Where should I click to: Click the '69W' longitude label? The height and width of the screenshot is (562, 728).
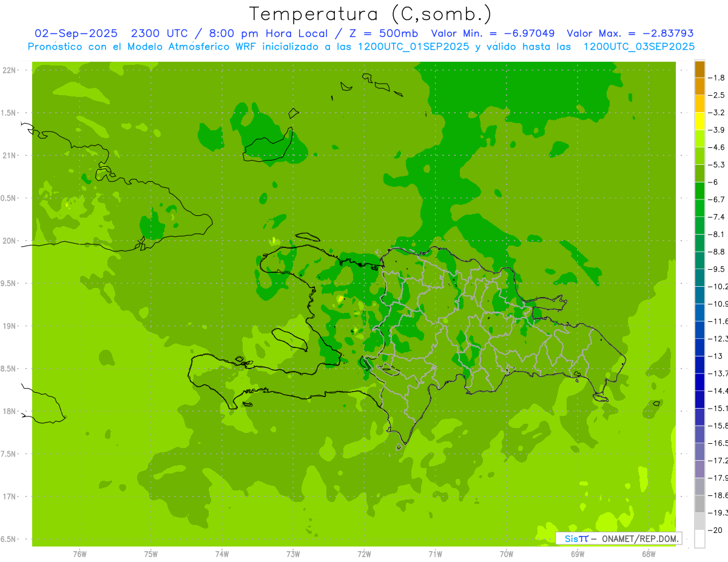click(578, 554)
